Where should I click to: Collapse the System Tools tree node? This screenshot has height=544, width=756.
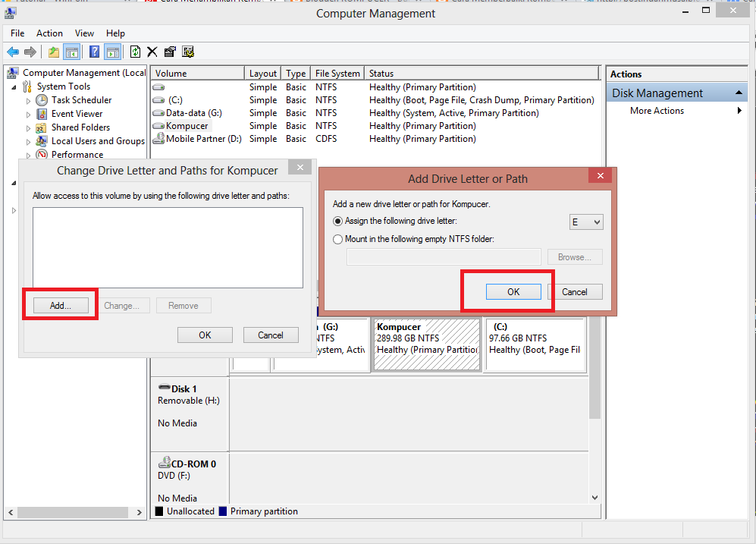(x=14, y=87)
